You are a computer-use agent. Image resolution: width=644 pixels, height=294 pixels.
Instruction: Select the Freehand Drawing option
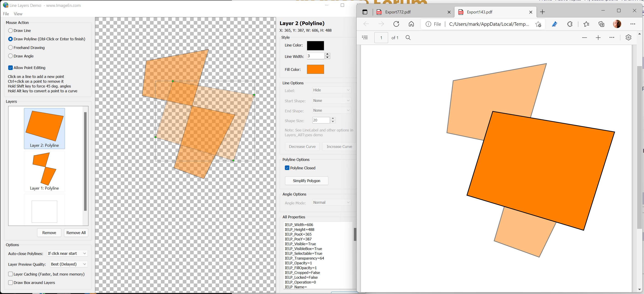click(x=10, y=47)
